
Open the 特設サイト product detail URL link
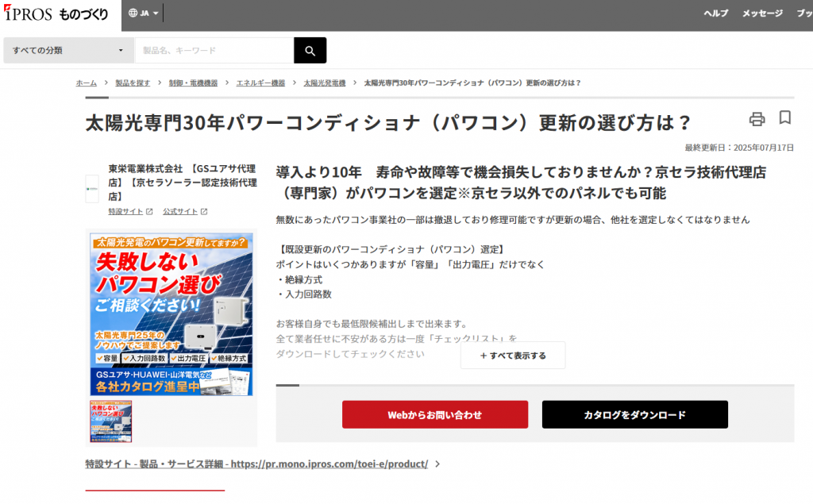click(262, 464)
